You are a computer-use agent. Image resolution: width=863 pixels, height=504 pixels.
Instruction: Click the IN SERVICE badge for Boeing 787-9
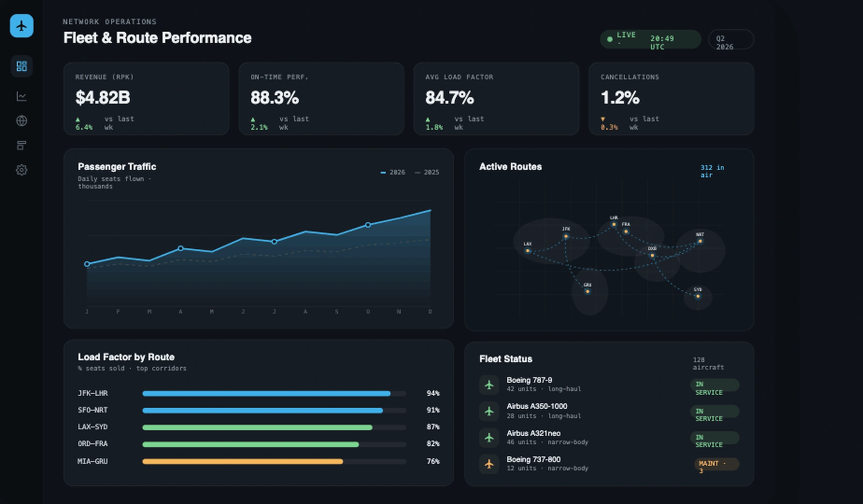pos(714,385)
